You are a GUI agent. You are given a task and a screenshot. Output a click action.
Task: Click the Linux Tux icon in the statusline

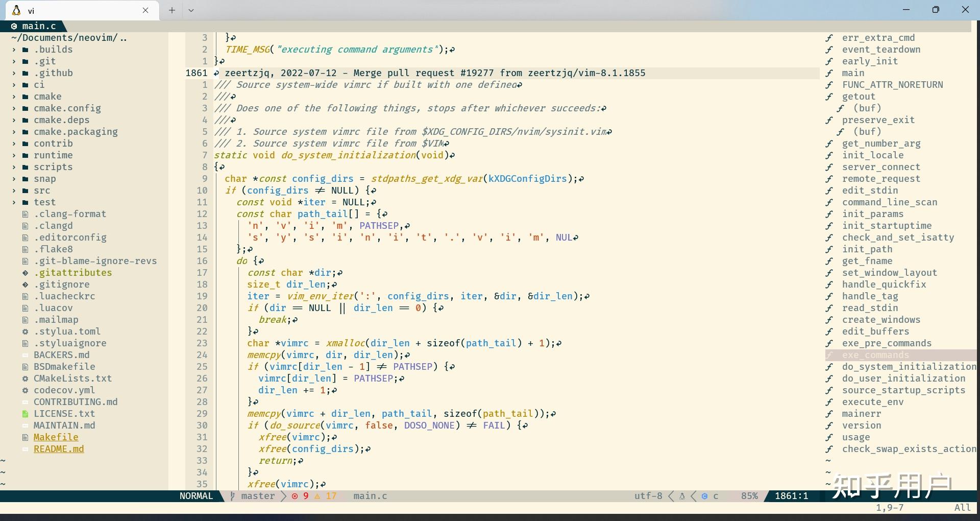682,496
